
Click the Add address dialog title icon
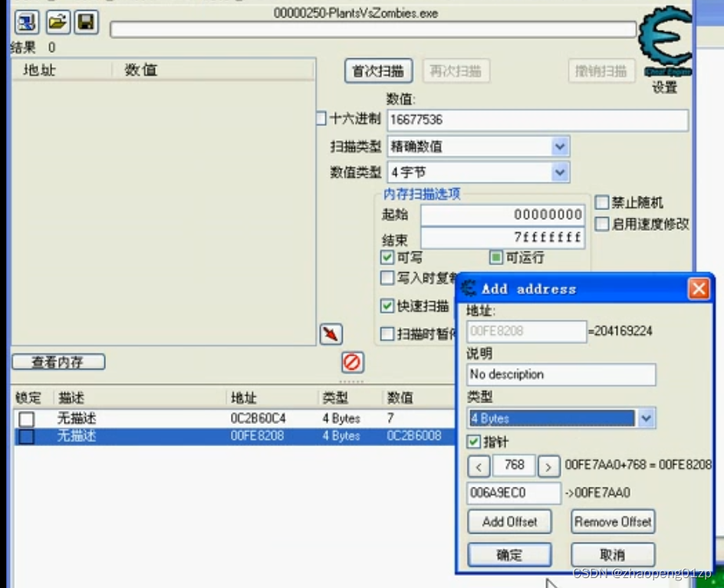(469, 288)
